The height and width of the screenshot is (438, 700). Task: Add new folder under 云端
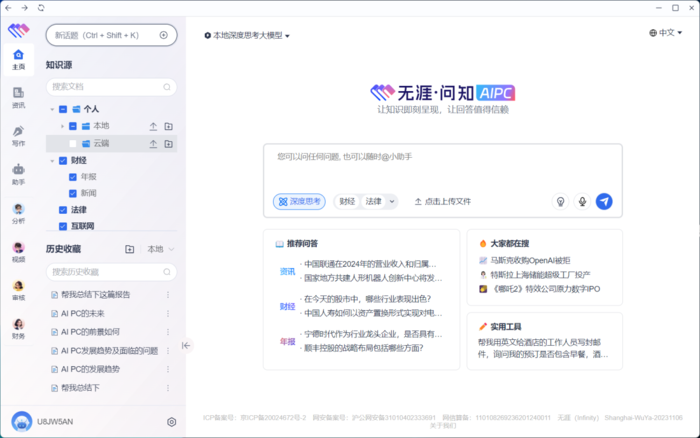click(x=169, y=144)
